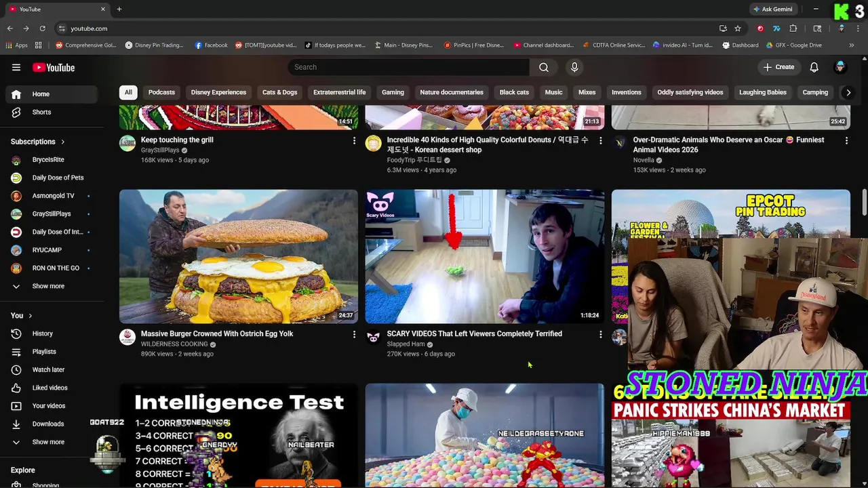The height and width of the screenshot is (488, 868).
Task: Open History in sidebar
Action: pos(52,333)
